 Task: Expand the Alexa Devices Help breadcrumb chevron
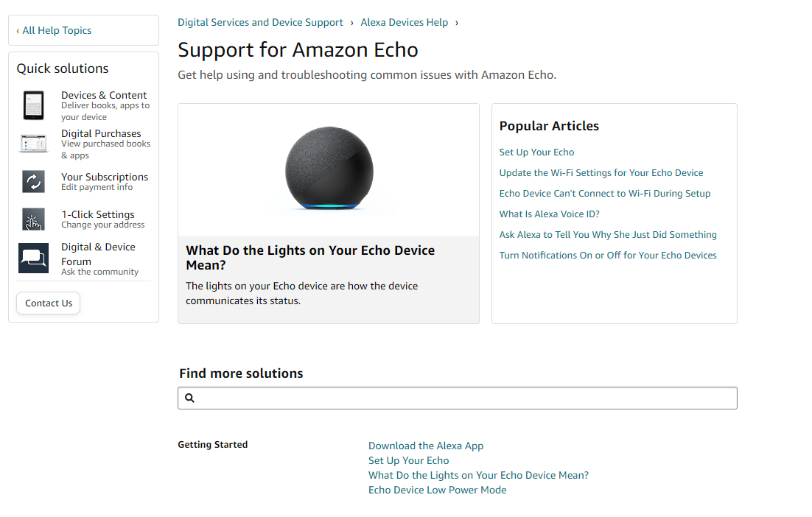[x=457, y=22]
